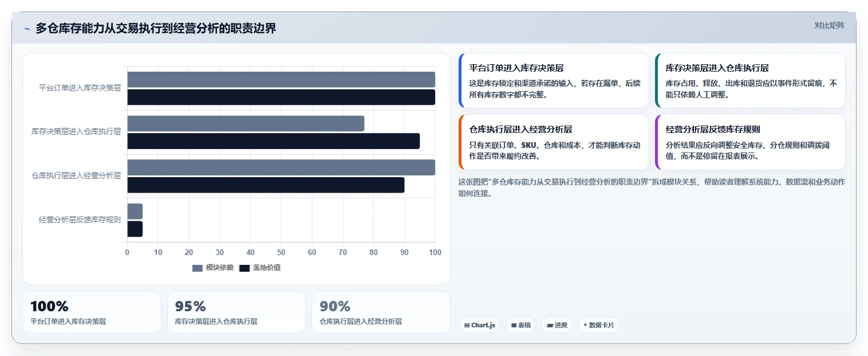The height and width of the screenshot is (356, 868).
Task: Click the 仓库执行层进入经营分析层 axis label
Action: [76, 175]
